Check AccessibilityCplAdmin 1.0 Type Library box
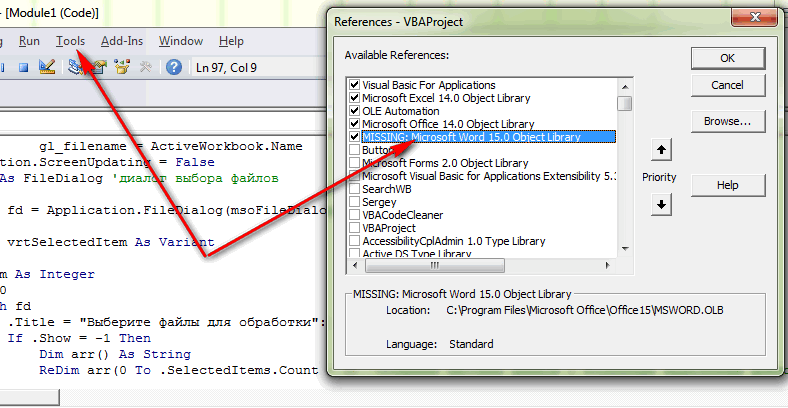The height and width of the screenshot is (408, 788). (x=354, y=241)
